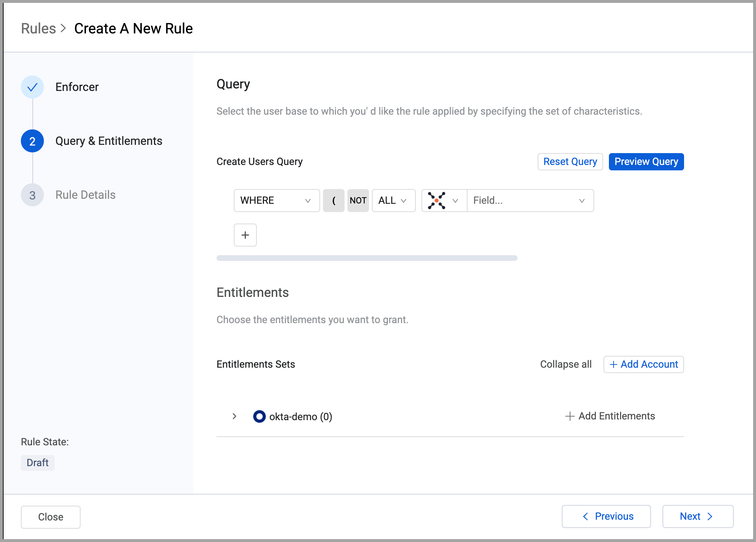756x542 pixels.
Task: Go back to Enforcer step
Action: pyautogui.click(x=77, y=87)
